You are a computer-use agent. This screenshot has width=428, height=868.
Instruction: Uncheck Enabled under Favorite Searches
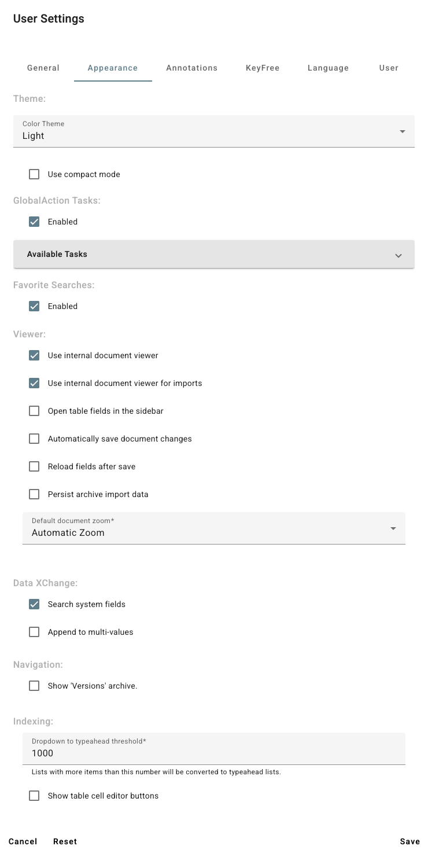click(34, 306)
